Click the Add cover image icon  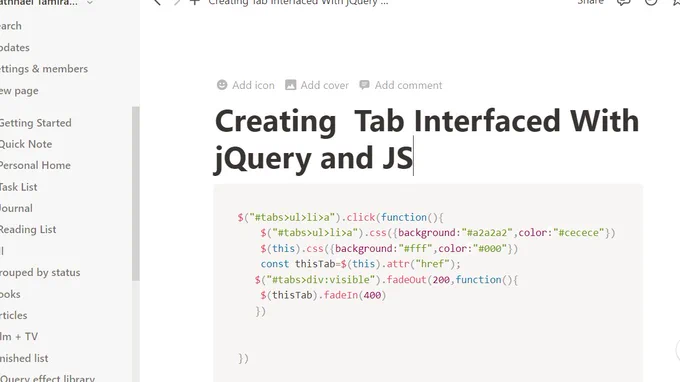tap(291, 85)
